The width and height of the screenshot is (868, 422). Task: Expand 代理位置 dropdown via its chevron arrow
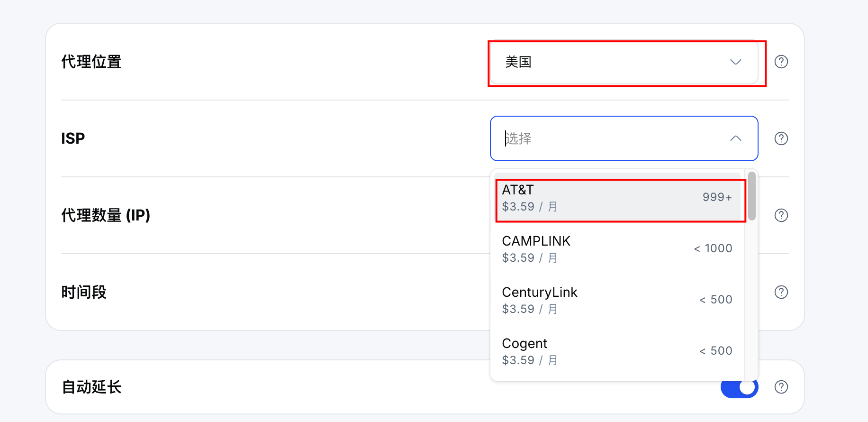click(735, 62)
